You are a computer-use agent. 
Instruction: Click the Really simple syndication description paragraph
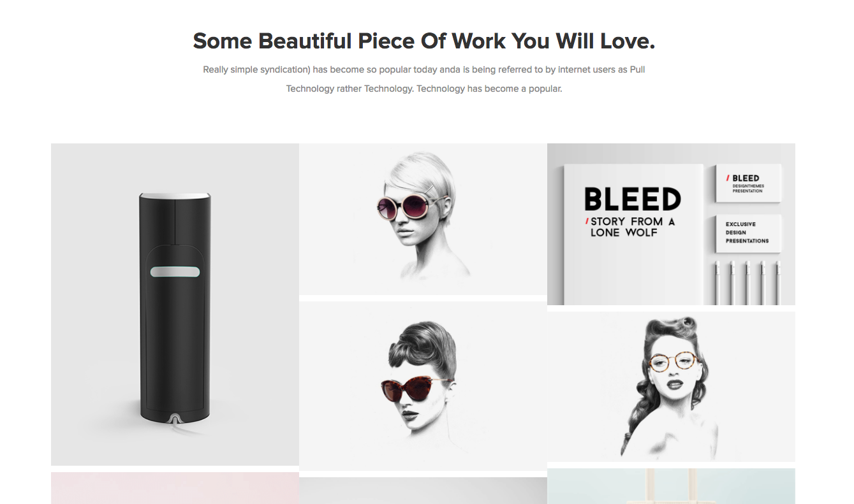point(424,79)
